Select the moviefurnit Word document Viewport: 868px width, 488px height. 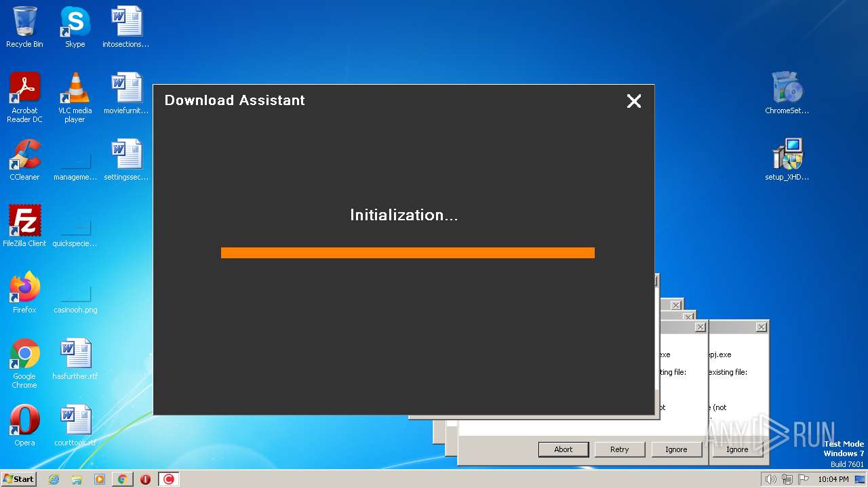click(126, 94)
